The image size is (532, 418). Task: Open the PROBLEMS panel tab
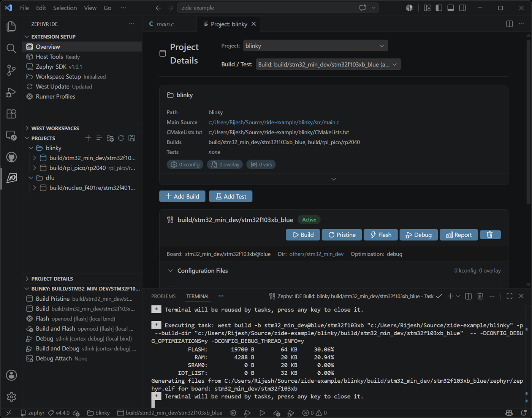163,296
